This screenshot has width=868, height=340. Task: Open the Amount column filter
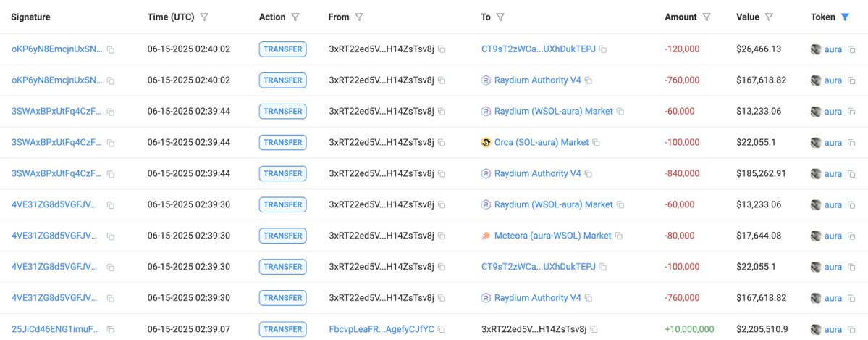point(707,17)
